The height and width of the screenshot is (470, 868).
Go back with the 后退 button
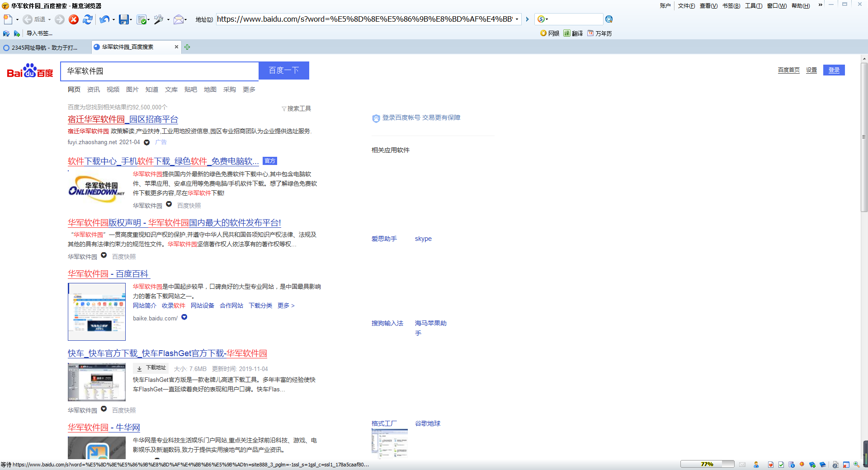click(x=34, y=19)
